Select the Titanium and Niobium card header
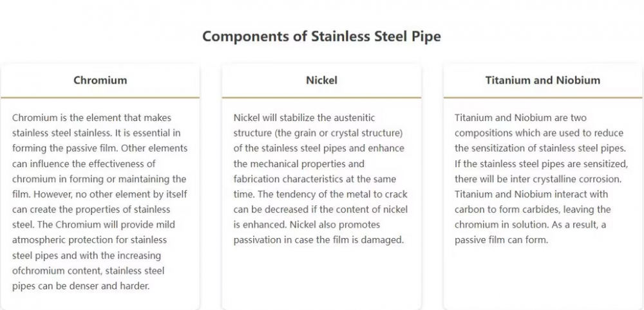Viewport: 644px width, 310px height. coord(542,80)
